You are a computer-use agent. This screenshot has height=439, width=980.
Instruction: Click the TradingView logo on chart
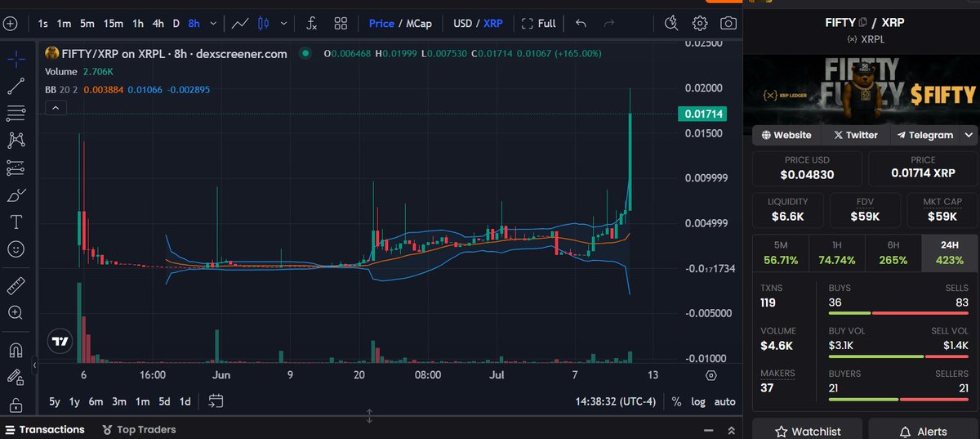point(60,342)
